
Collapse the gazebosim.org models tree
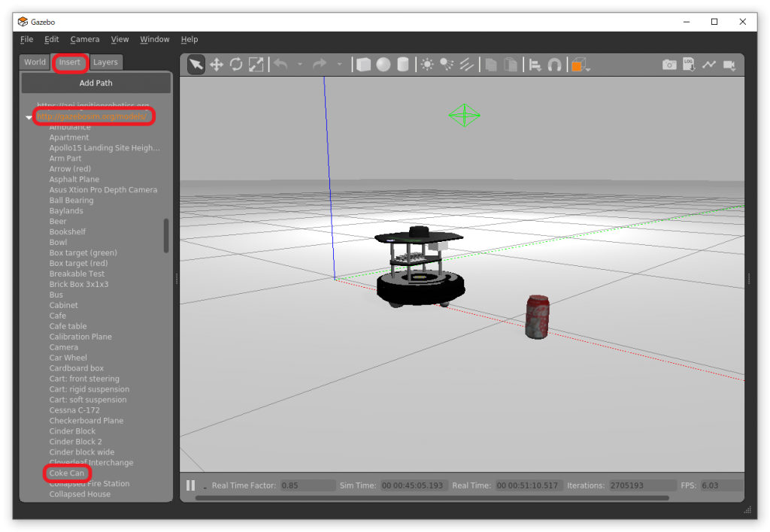(29, 117)
